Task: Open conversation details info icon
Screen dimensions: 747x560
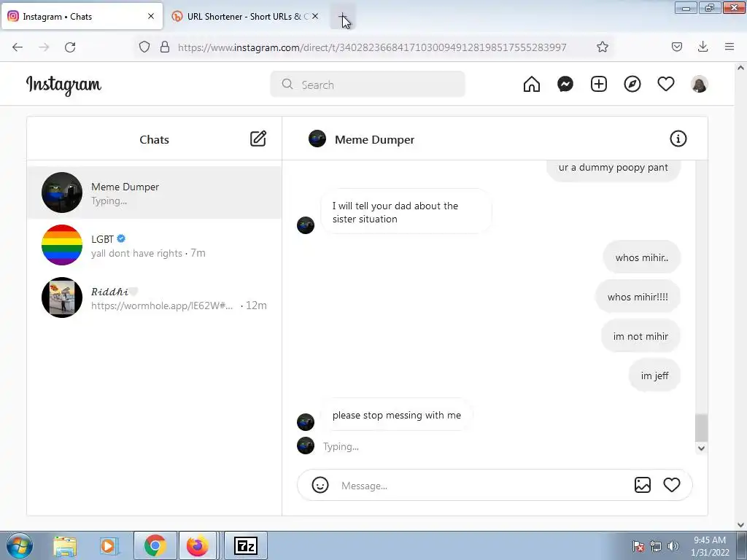Action: pos(678,139)
